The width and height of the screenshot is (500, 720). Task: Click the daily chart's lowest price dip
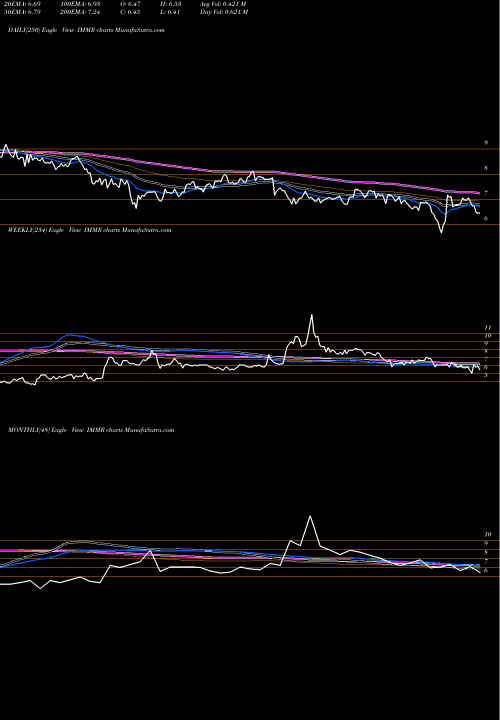[x=442, y=232]
